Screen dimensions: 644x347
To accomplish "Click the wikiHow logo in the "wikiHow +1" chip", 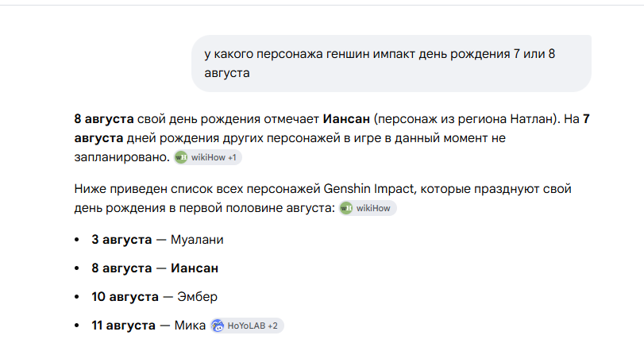I will (x=181, y=157).
